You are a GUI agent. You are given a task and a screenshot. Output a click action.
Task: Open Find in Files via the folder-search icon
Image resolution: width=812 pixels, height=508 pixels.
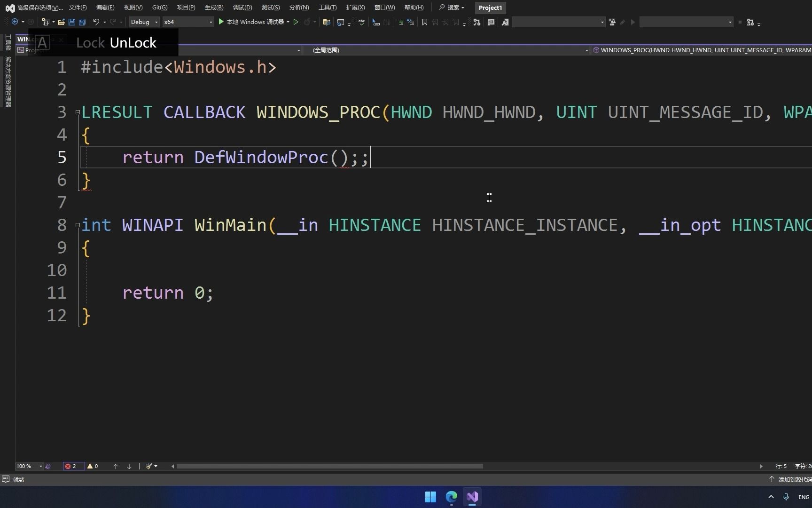[x=327, y=22]
